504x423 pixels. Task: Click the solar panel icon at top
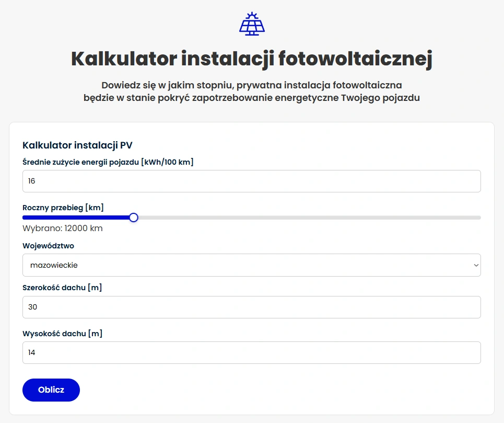pos(252,24)
